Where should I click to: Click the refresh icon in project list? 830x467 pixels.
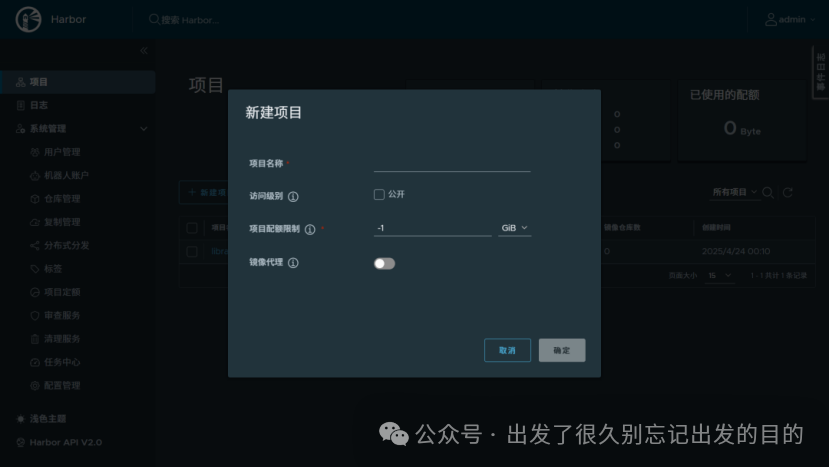788,193
